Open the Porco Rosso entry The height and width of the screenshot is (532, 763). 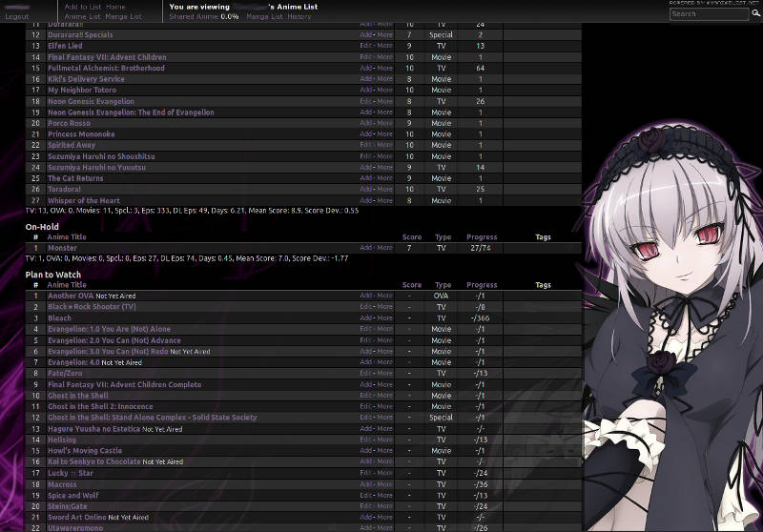pos(69,124)
